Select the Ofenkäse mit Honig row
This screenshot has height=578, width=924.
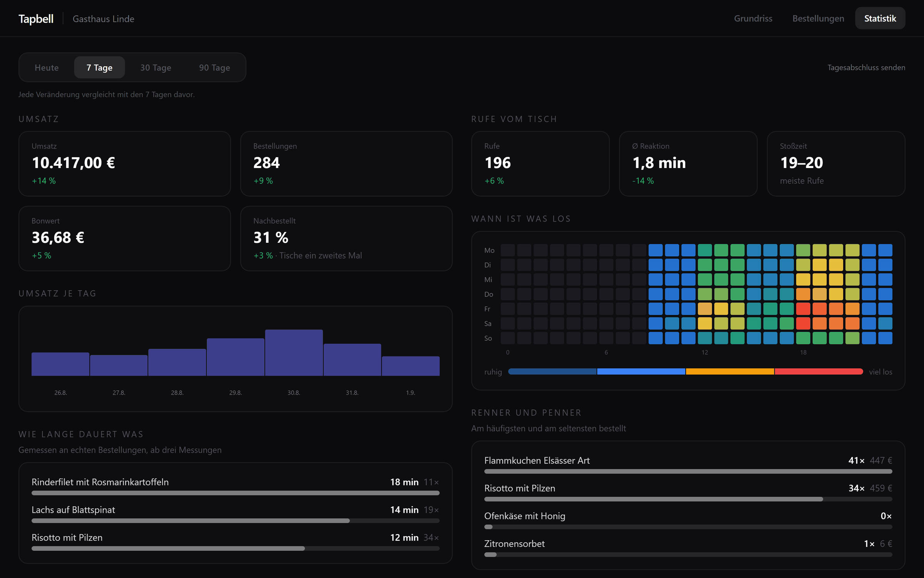coord(688,520)
